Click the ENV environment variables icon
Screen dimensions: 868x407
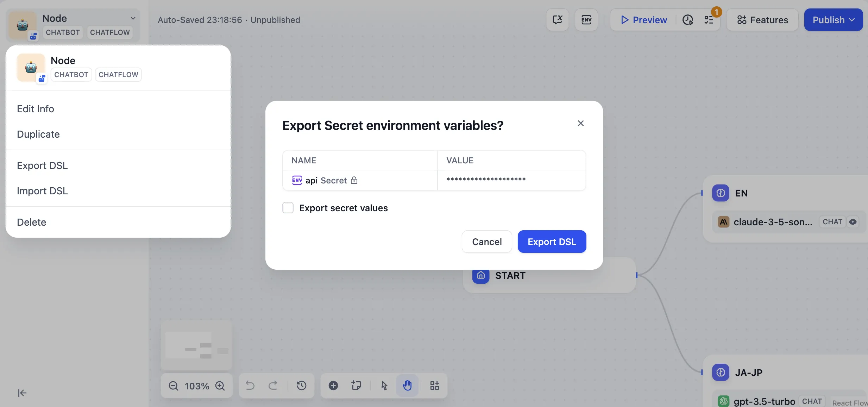point(586,20)
